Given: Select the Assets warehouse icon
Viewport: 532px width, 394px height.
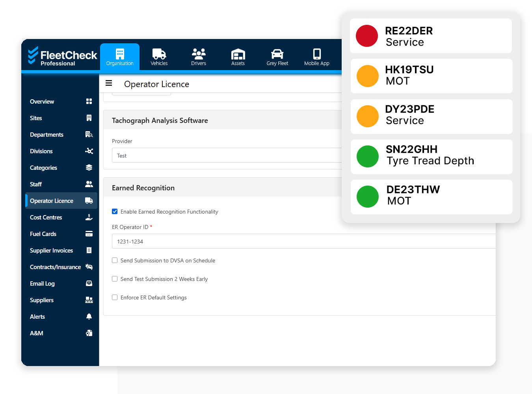Looking at the screenshot, I should (238, 54).
